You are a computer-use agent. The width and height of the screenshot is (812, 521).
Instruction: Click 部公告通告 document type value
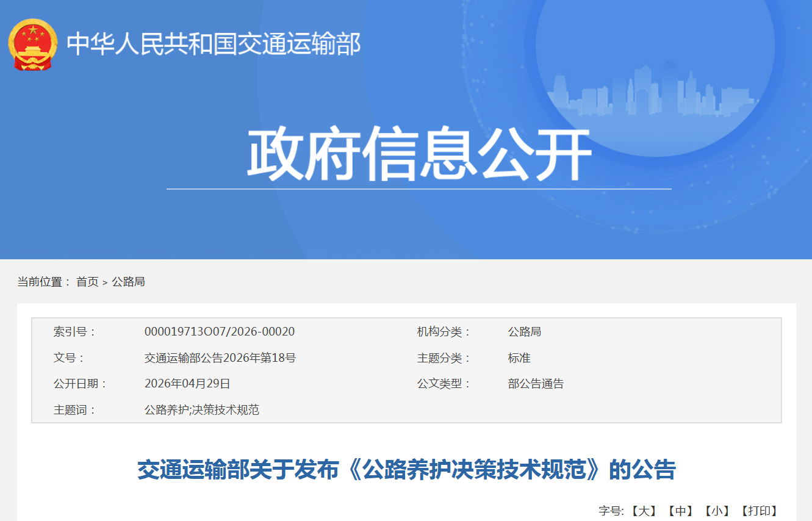(x=536, y=384)
